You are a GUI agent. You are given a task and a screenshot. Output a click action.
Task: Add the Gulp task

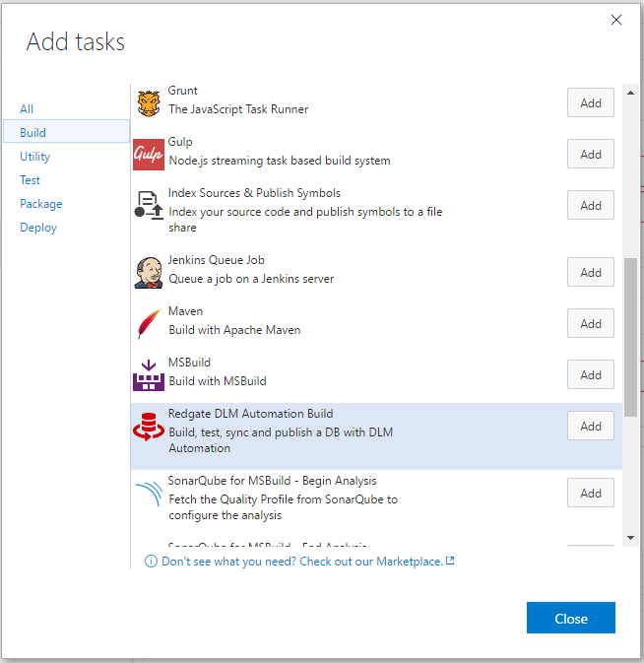591,154
